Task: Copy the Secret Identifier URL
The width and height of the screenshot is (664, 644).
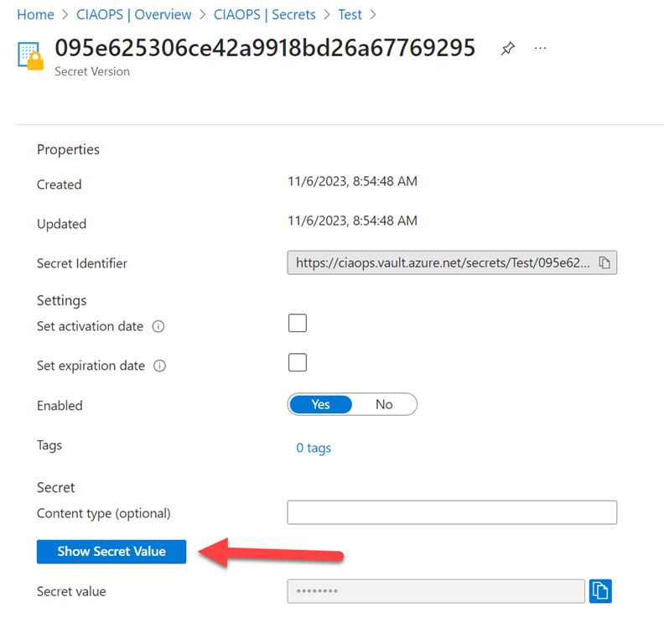Action: tap(604, 263)
